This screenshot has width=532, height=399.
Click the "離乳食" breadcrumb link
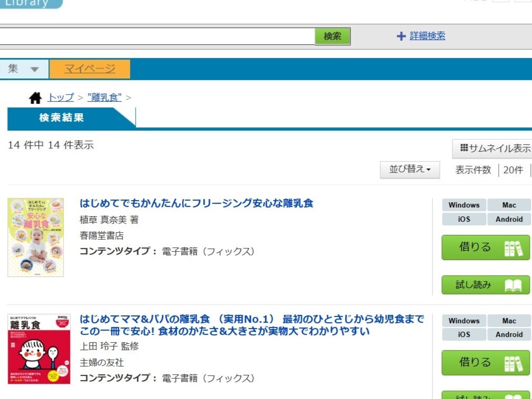click(104, 97)
